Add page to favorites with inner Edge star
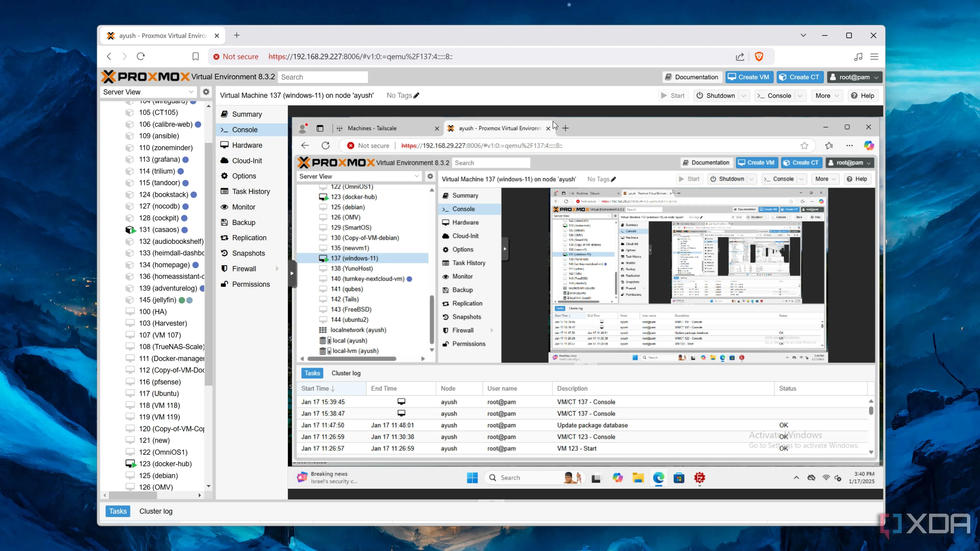980x551 pixels. tap(804, 146)
